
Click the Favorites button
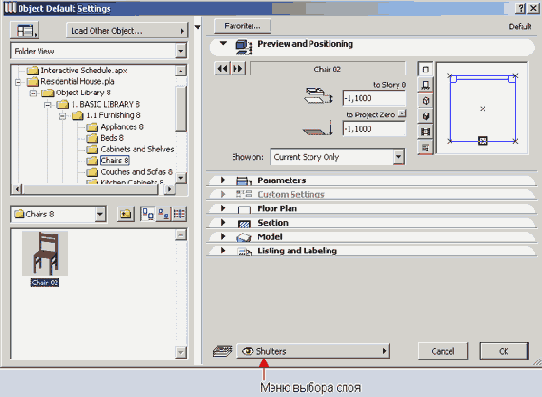(x=242, y=26)
